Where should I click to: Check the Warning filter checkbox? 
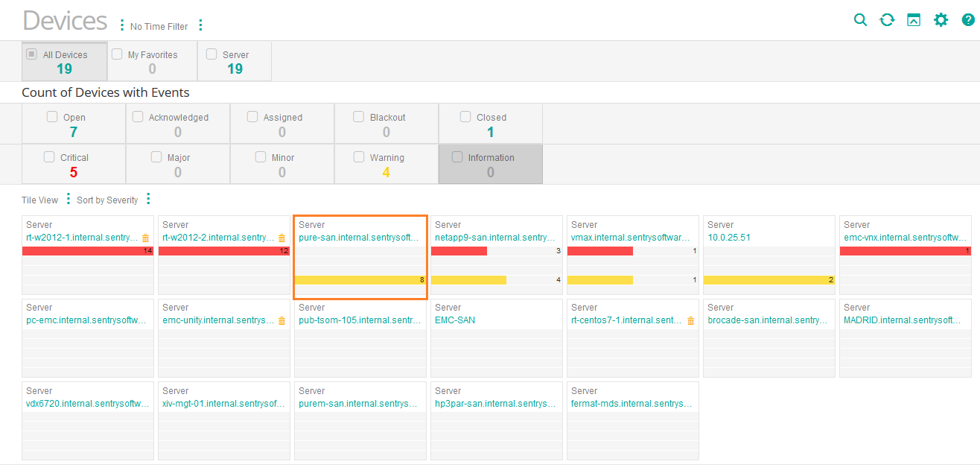click(358, 156)
